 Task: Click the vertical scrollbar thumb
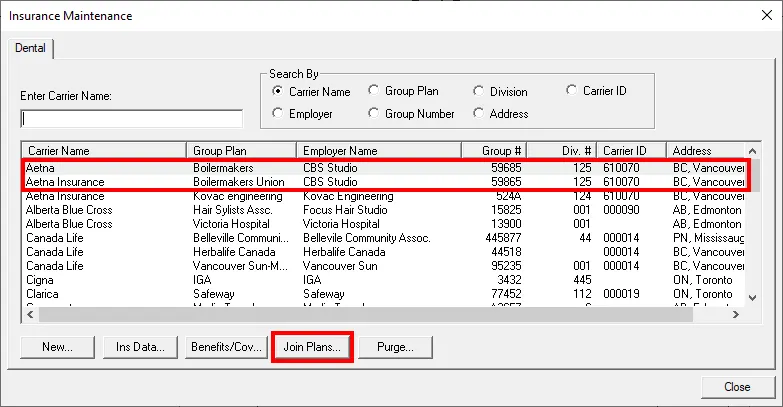(x=753, y=175)
